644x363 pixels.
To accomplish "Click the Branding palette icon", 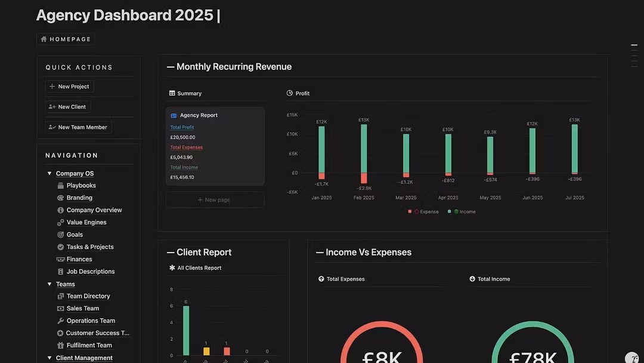I will coord(60,198).
